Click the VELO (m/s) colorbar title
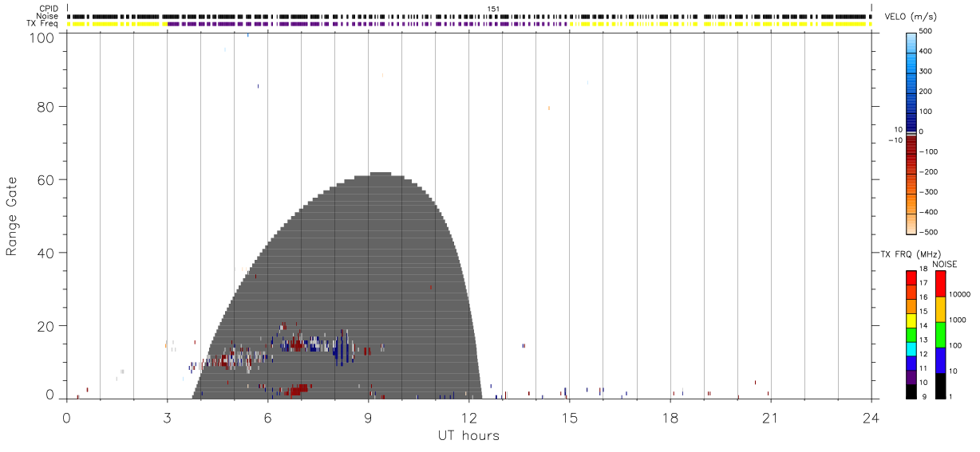The image size is (980, 452). point(909,16)
